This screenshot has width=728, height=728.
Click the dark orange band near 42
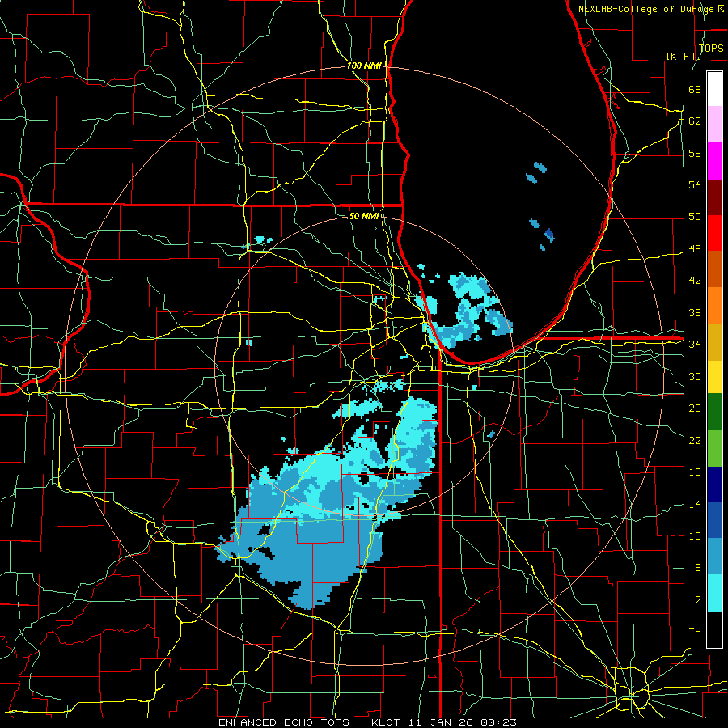pos(714,269)
